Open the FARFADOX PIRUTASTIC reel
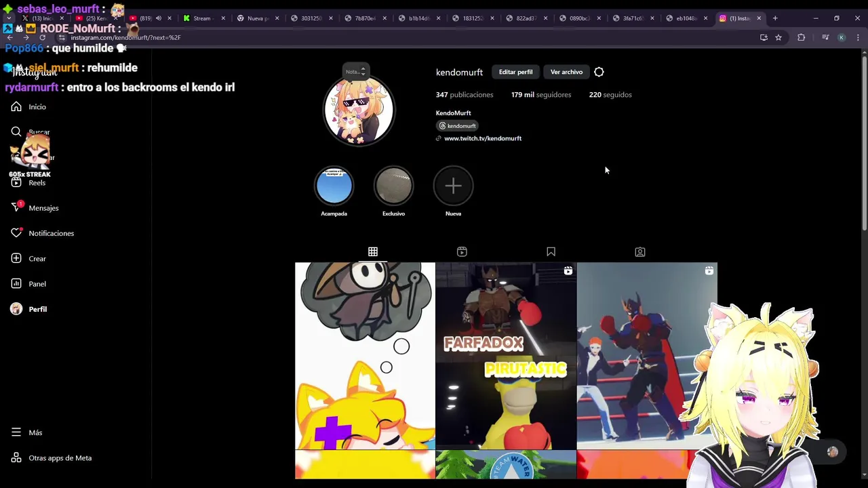Image resolution: width=868 pixels, height=488 pixels. coord(506,356)
